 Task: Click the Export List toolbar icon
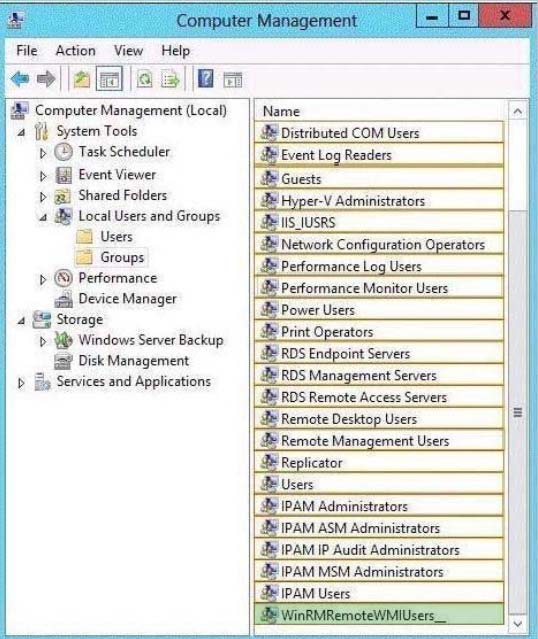click(171, 79)
